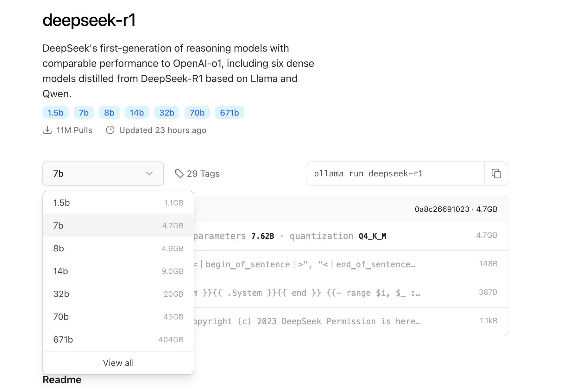Click the ollama run deepseek-r1 command field
Viewport: 573px width, 392px height.
tap(394, 174)
